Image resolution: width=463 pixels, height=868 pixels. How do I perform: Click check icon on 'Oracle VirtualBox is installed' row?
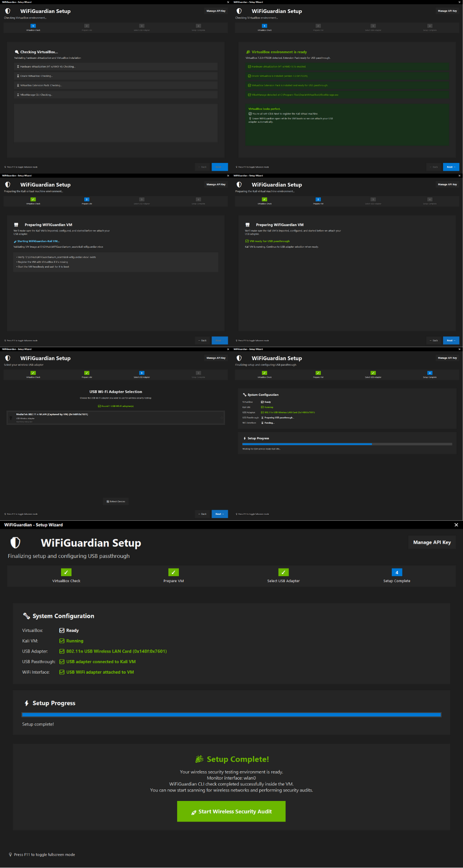[250, 76]
